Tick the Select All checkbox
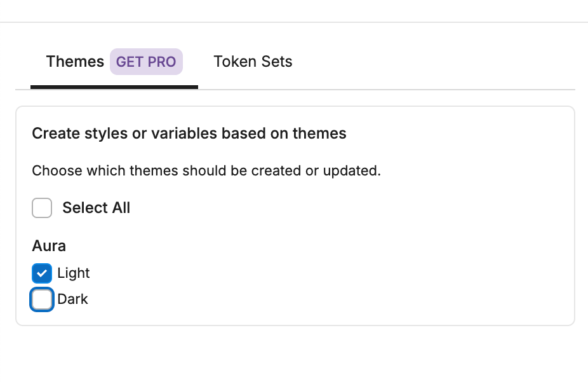 point(42,208)
